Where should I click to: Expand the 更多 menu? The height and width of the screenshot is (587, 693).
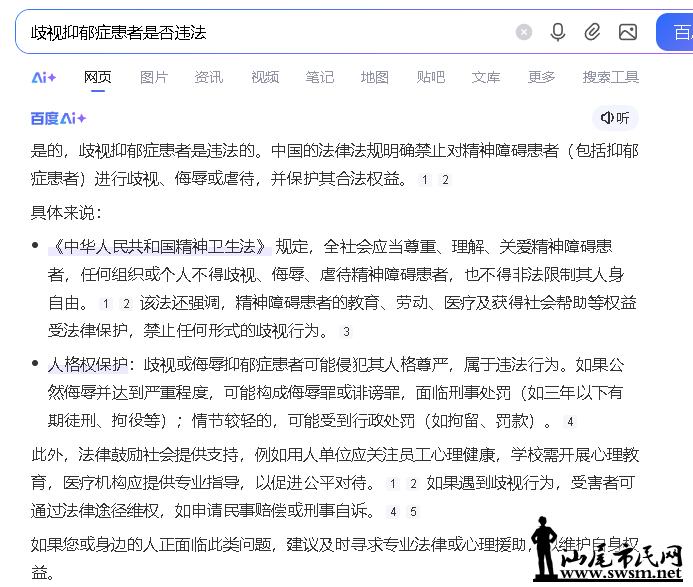click(541, 77)
